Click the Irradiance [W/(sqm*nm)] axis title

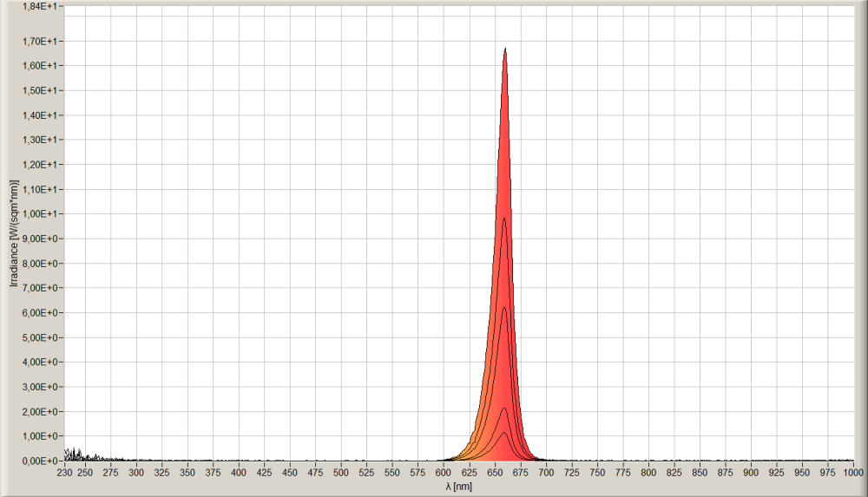point(14,233)
